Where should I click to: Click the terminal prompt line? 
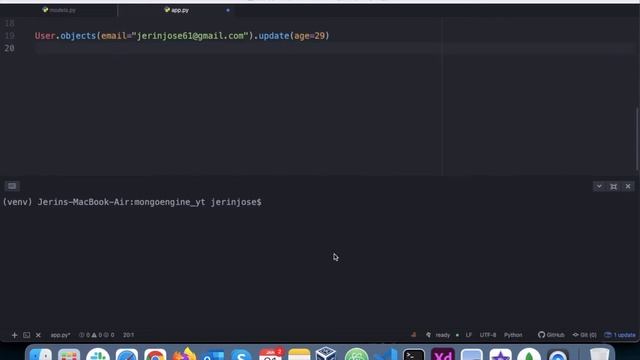pyautogui.click(x=132, y=202)
